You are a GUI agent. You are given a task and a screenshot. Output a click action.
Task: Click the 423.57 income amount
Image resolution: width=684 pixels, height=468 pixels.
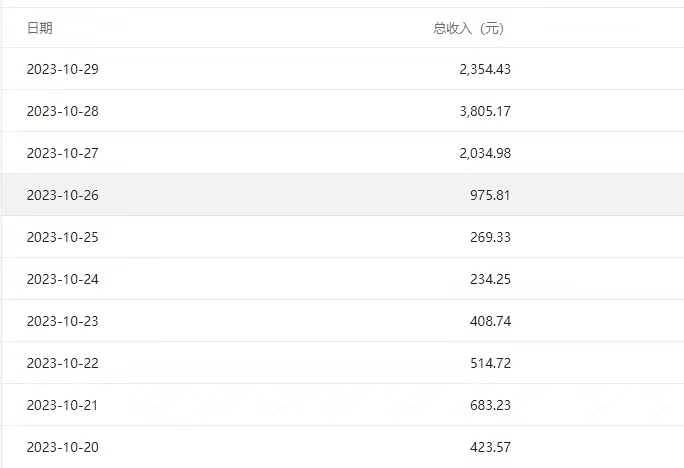click(490, 447)
